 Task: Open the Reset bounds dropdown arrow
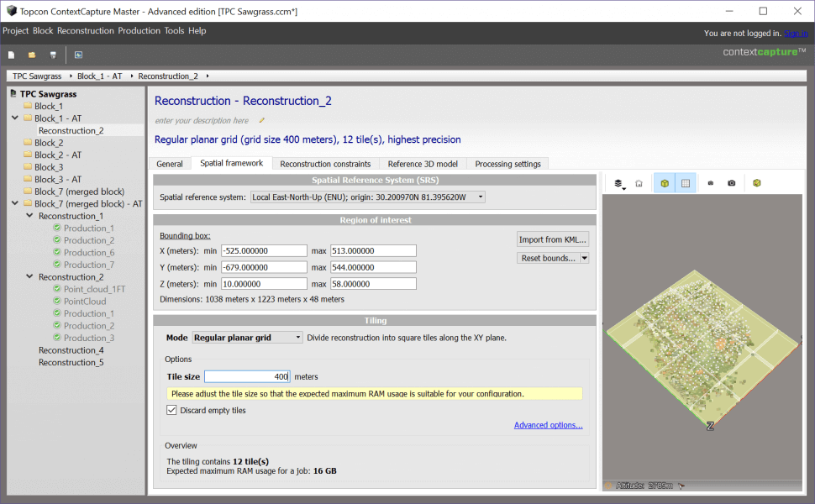[x=584, y=258]
